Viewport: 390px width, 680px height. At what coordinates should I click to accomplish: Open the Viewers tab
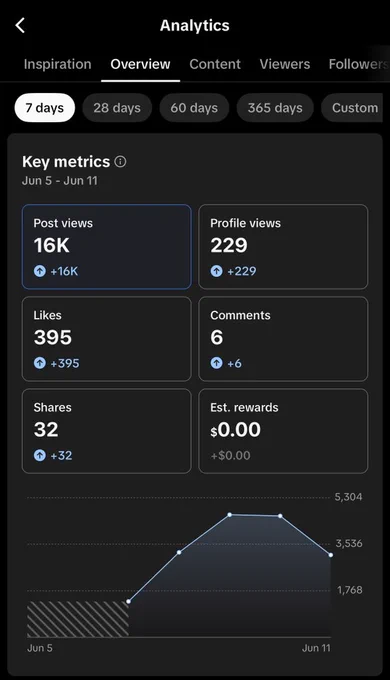pyautogui.click(x=285, y=64)
